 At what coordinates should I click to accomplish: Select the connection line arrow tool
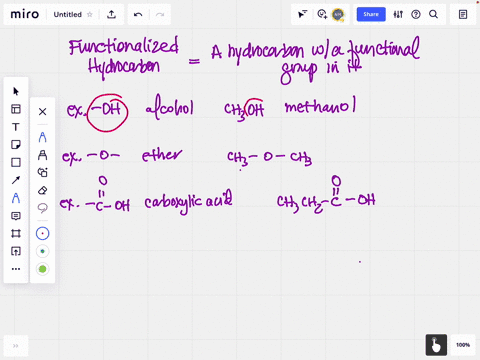pos(16,180)
